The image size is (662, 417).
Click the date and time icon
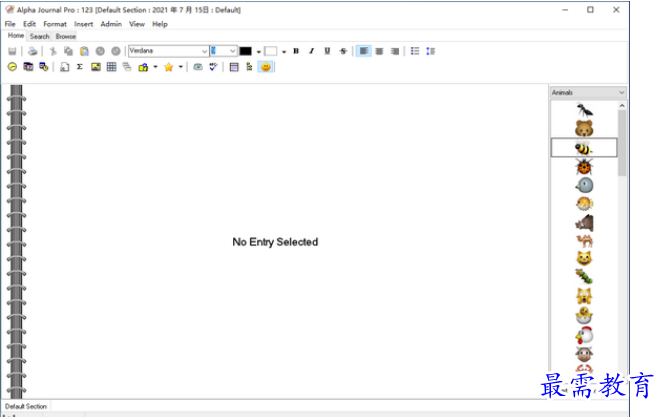pos(43,67)
